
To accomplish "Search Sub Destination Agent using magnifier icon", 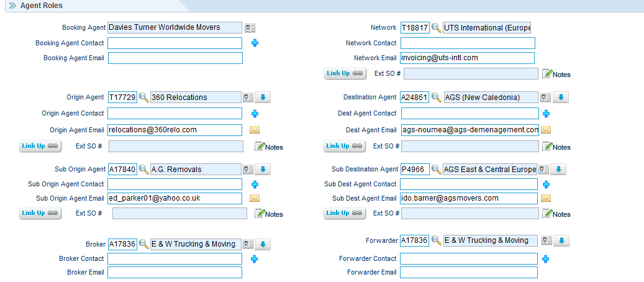I will (x=436, y=169).
